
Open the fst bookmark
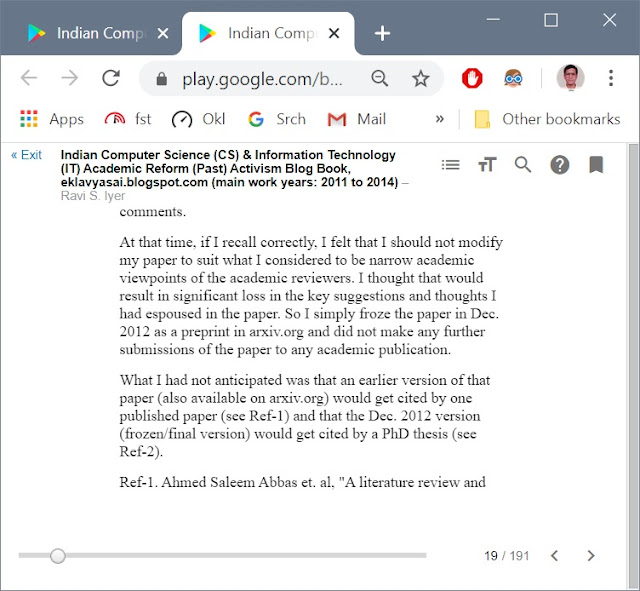coord(128,119)
